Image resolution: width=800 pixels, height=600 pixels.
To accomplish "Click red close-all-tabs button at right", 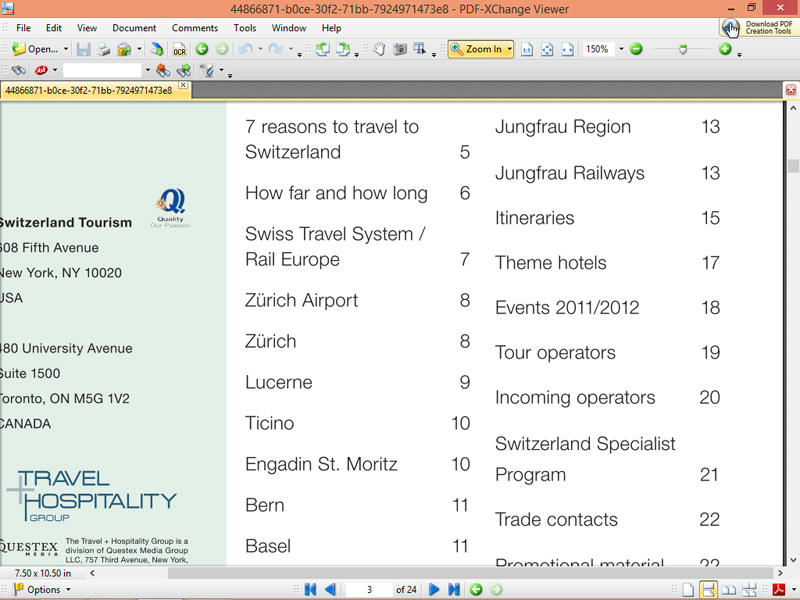I will (790, 90).
